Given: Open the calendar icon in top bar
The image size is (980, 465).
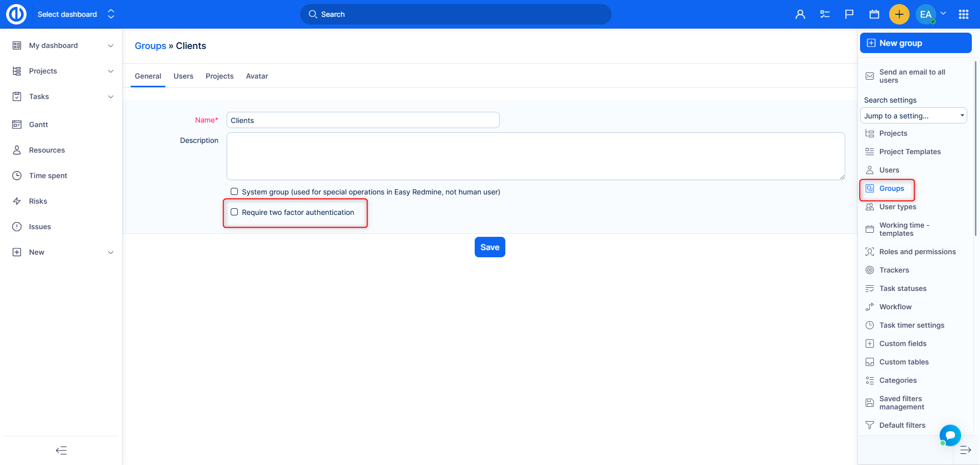Looking at the screenshot, I should [x=874, y=14].
